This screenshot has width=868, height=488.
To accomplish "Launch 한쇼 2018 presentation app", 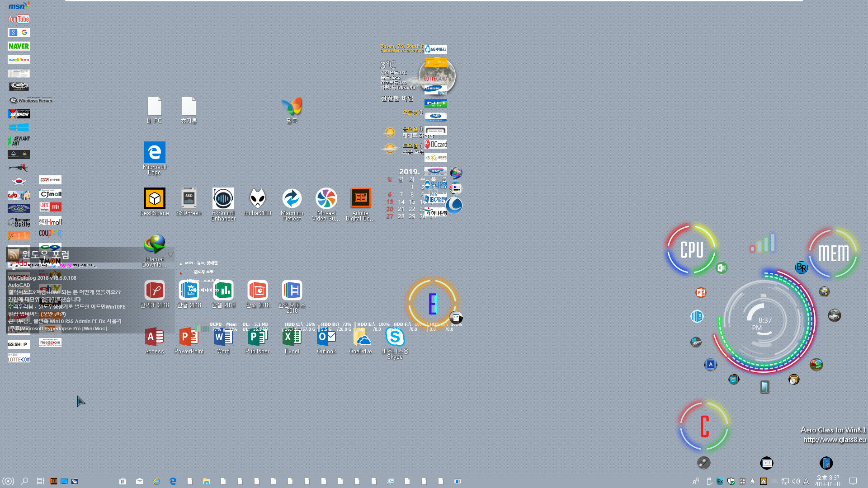I will coord(258,294).
